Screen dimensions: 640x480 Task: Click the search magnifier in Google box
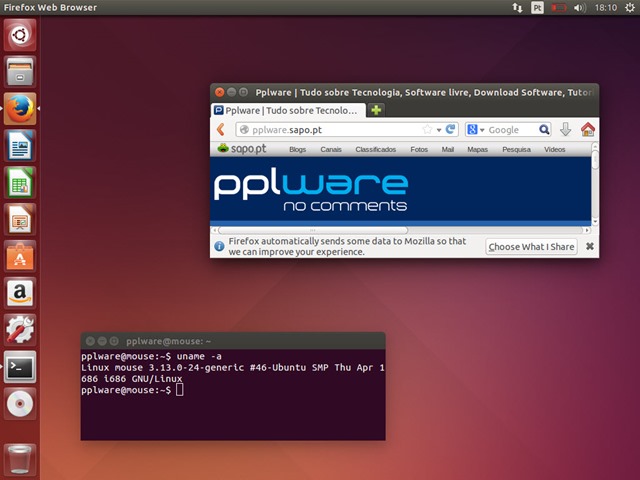click(544, 129)
